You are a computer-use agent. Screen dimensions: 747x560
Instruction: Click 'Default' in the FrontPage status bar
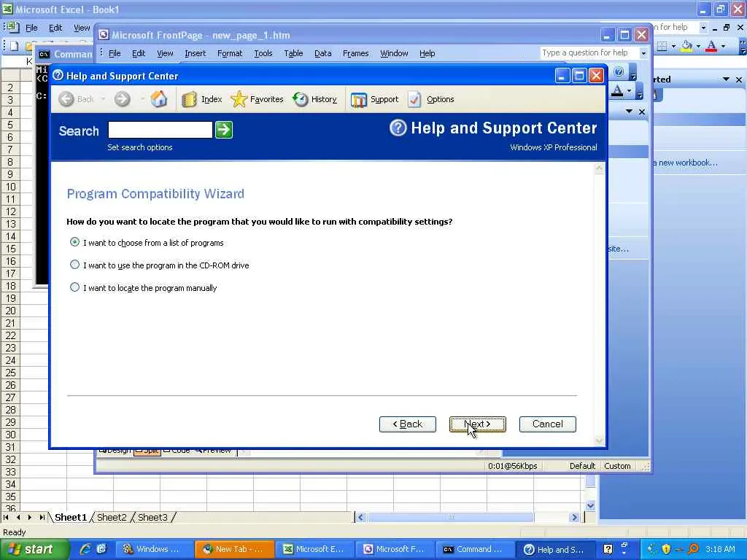click(x=582, y=466)
